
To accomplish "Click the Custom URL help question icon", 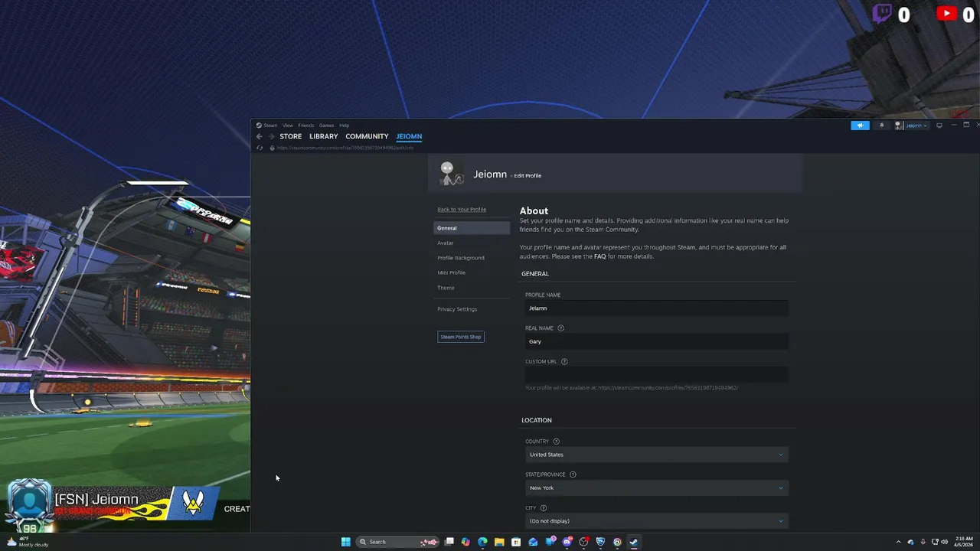I will [x=564, y=361].
